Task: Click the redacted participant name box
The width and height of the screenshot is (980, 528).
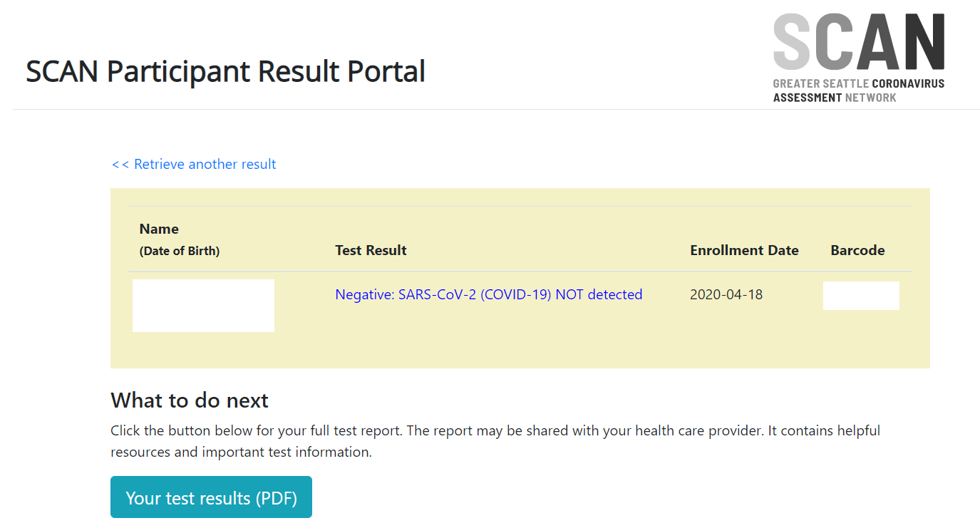Action: pos(203,306)
